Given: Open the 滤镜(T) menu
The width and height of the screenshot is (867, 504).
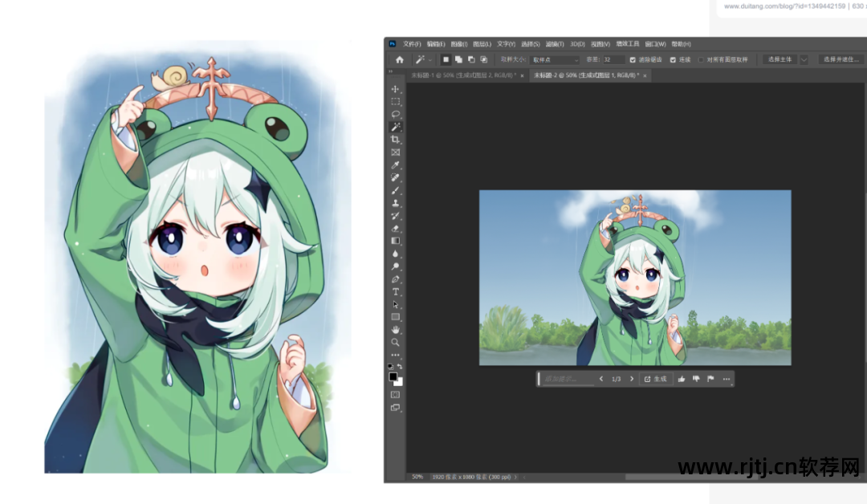Looking at the screenshot, I should pyautogui.click(x=555, y=44).
